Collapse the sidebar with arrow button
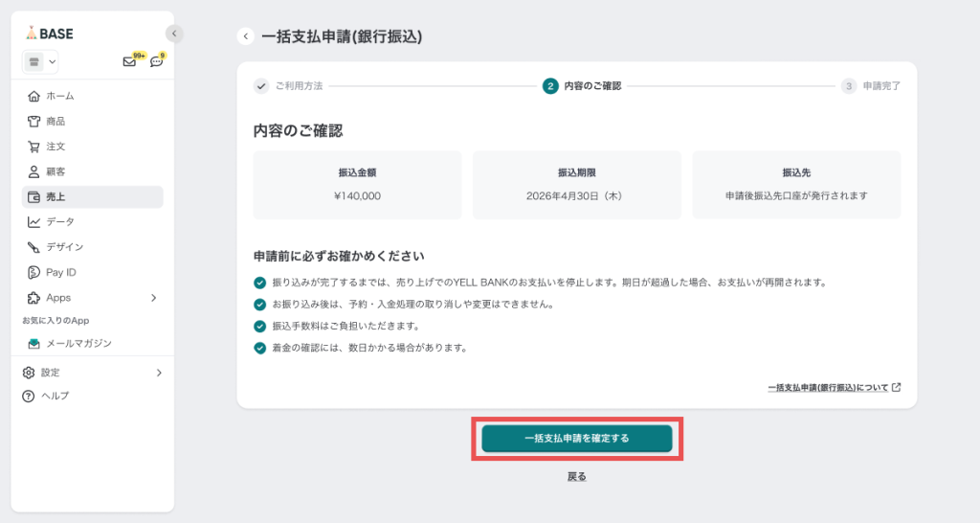 click(x=173, y=34)
